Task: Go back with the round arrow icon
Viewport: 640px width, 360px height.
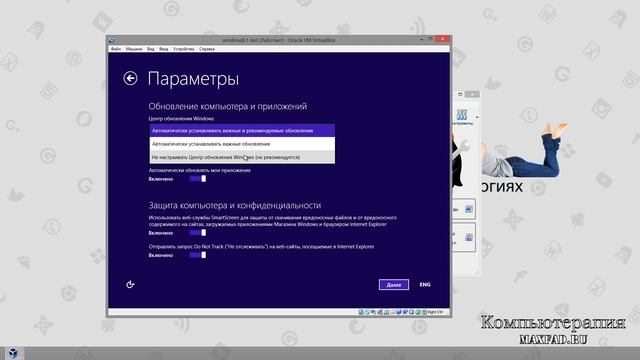Action: pos(130,78)
